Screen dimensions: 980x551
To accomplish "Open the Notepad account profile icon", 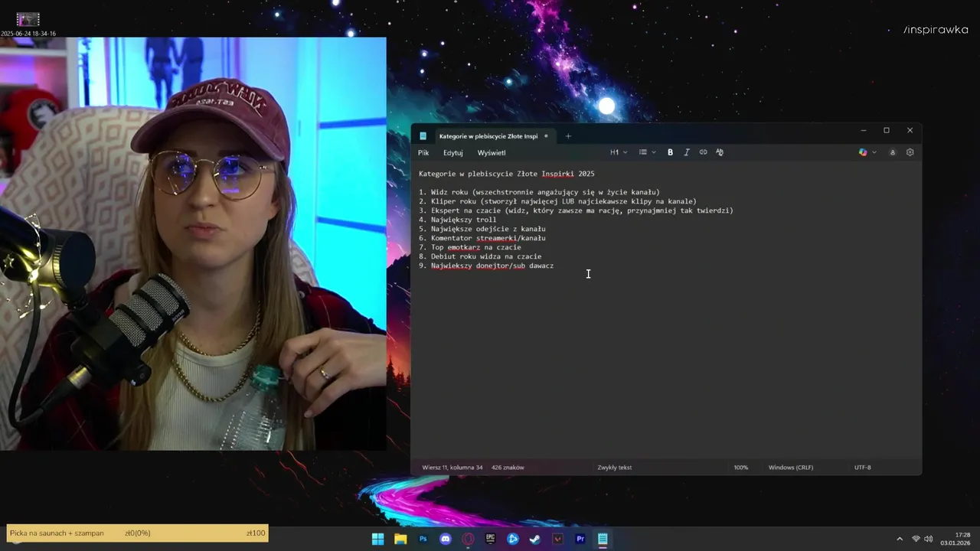I will tap(892, 152).
